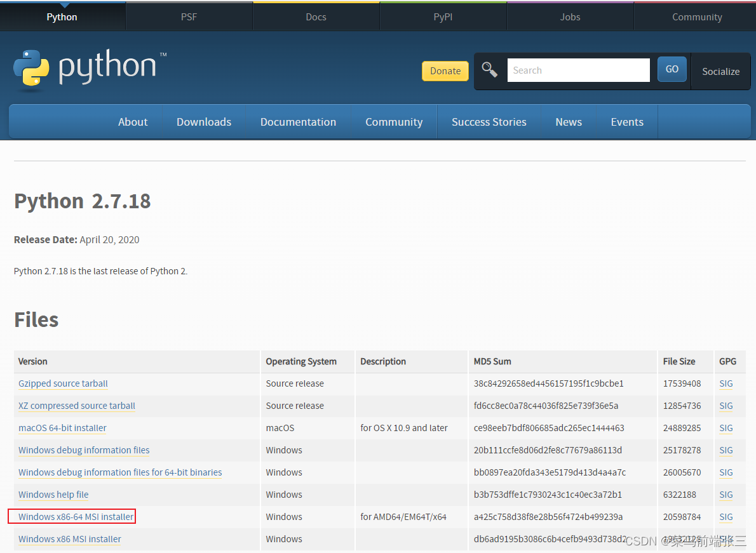Open the About navigation menu
This screenshot has height=553, width=756.
coord(133,122)
